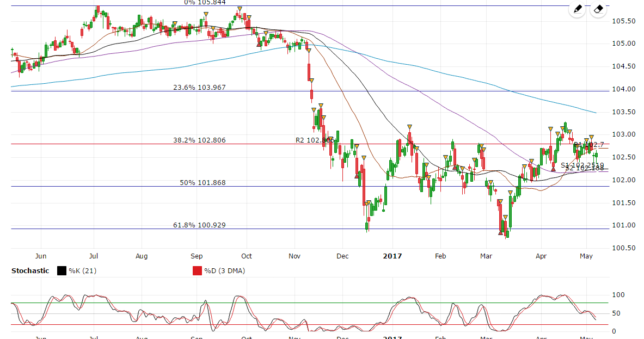
Task: Select the pencil draw tool
Action: [577, 9]
